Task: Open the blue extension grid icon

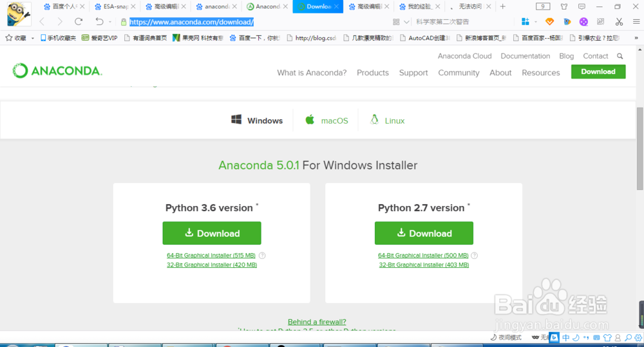Action: (526, 22)
